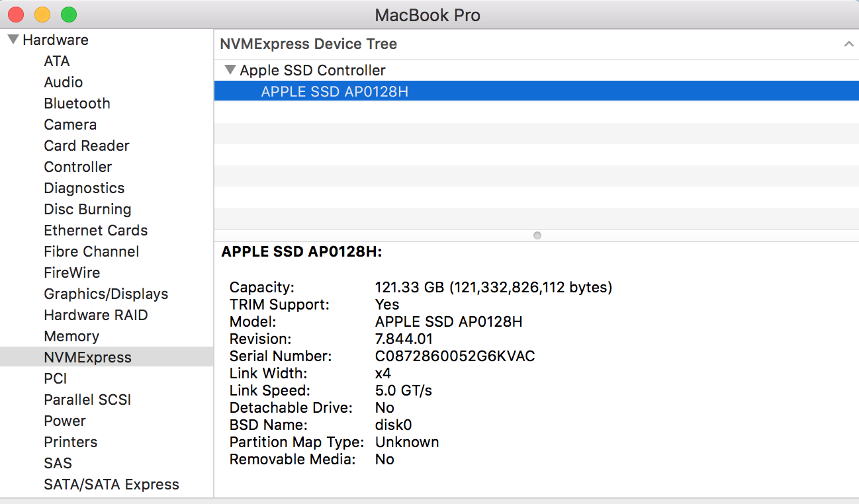Click the TRIM Support value Yes
The image size is (859, 504).
387,304
